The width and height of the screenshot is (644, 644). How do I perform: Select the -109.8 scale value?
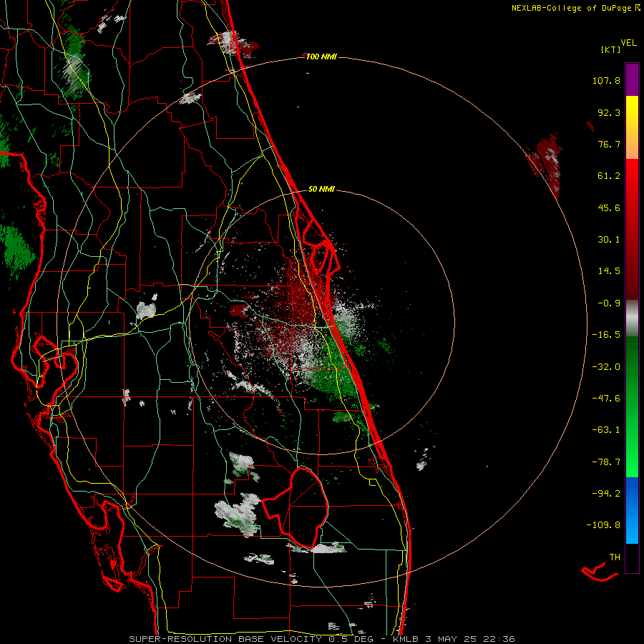tap(603, 525)
